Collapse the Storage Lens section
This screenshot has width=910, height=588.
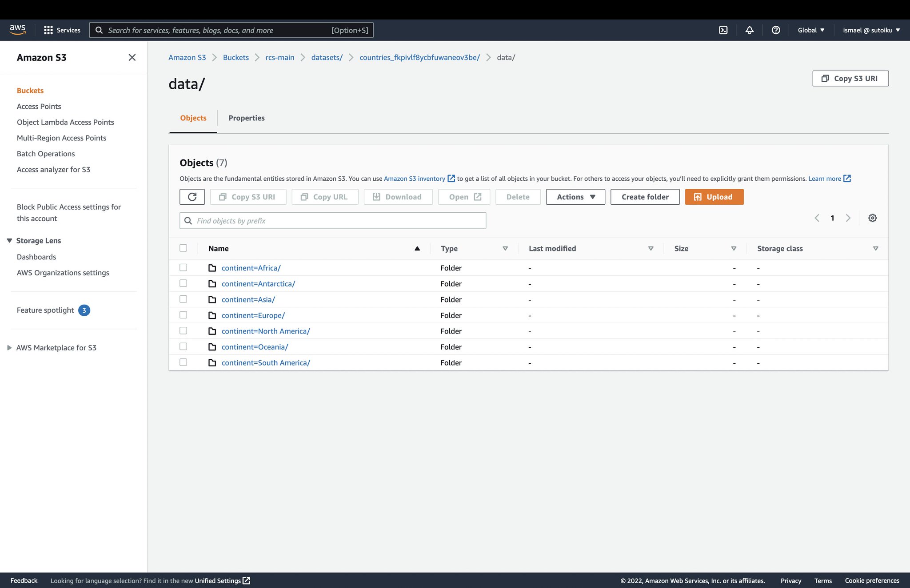(x=10, y=240)
